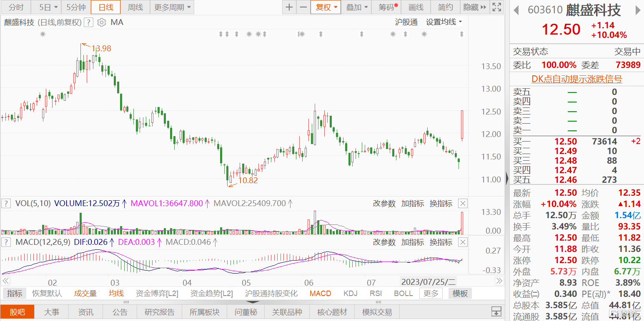Screen dimensions: 644x321
Task: Click 画线 drawing button
Action: click(x=416, y=7)
